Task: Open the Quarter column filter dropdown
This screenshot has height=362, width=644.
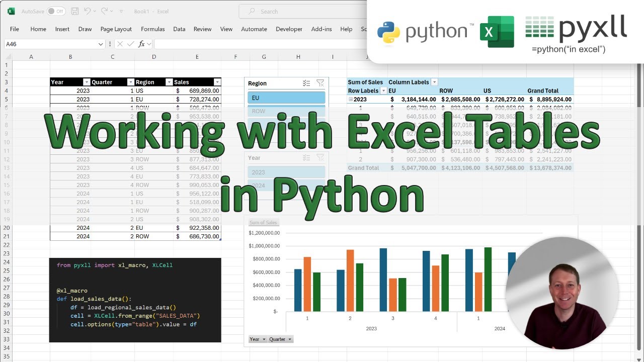Action: [x=131, y=82]
